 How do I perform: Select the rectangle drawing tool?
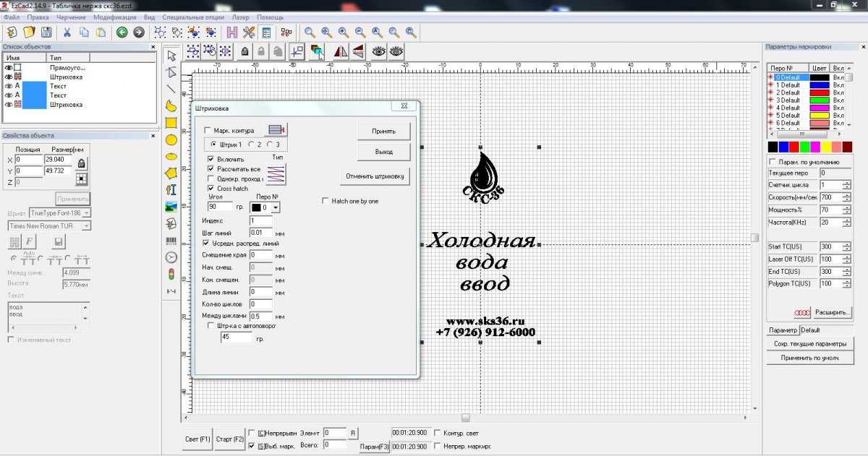tap(171, 123)
